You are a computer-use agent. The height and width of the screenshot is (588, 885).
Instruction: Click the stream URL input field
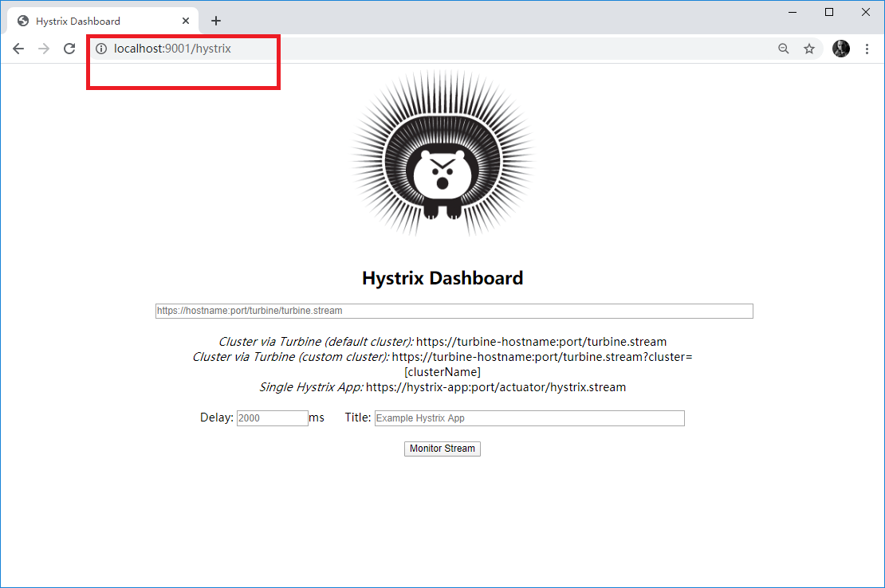[x=454, y=311]
